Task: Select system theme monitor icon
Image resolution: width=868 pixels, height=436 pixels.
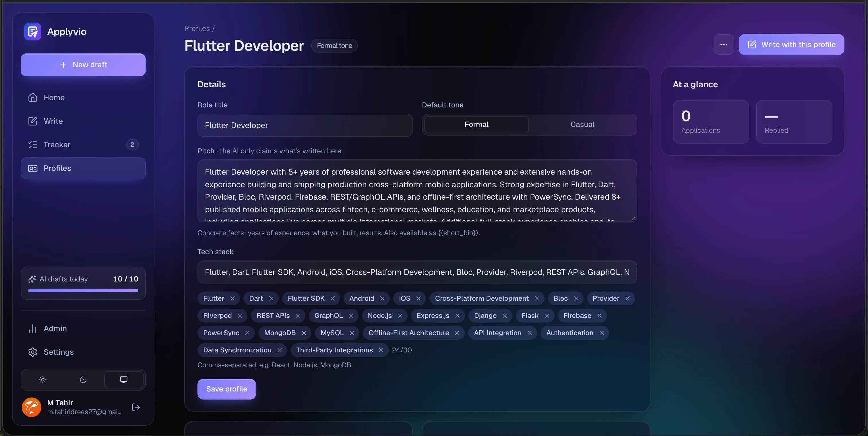Action: 124,380
